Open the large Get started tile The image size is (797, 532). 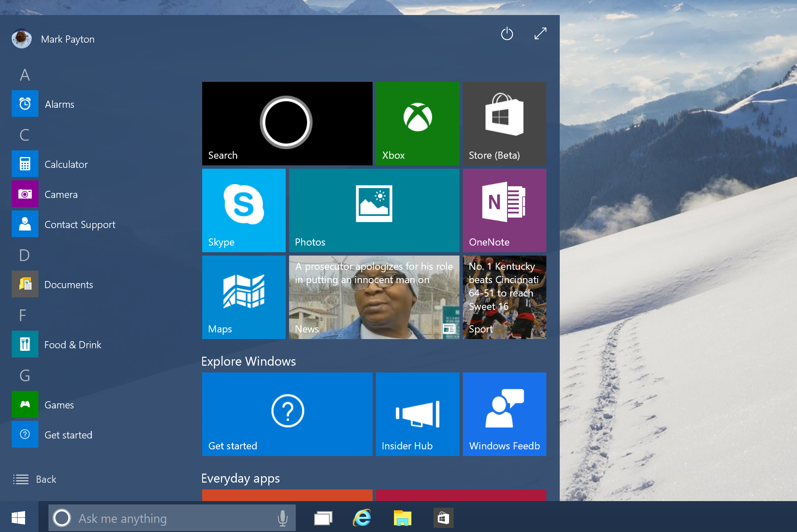[287, 414]
